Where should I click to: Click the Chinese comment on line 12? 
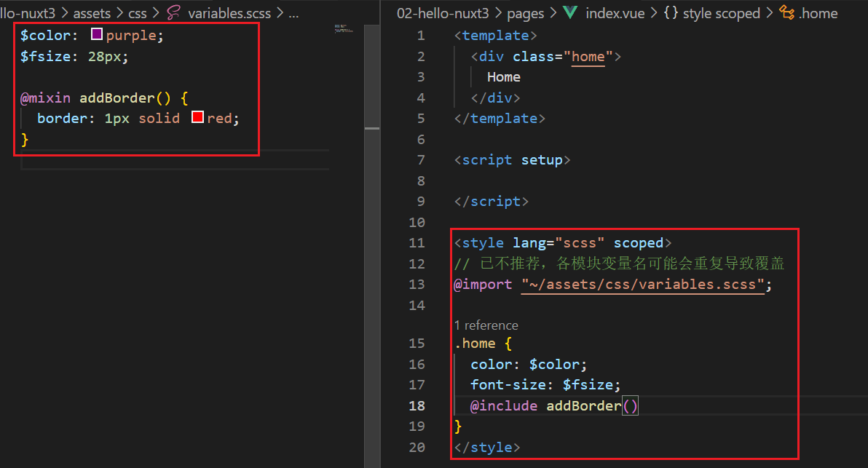pos(620,263)
